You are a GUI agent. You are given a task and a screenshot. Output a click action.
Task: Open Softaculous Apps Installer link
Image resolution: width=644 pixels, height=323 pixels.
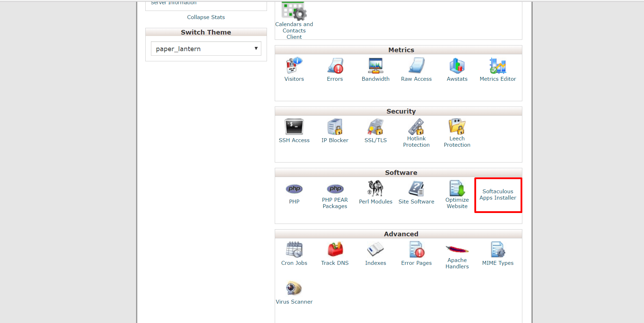coord(498,195)
